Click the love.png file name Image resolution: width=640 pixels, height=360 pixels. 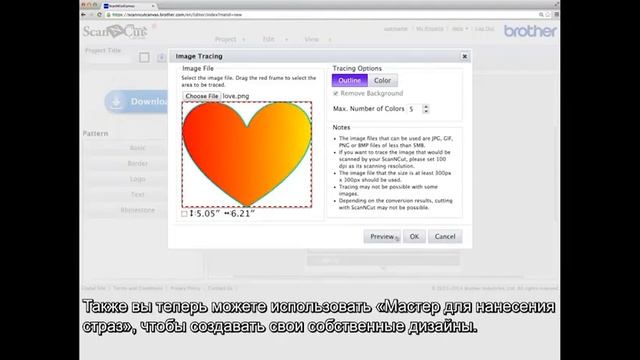(x=236, y=96)
